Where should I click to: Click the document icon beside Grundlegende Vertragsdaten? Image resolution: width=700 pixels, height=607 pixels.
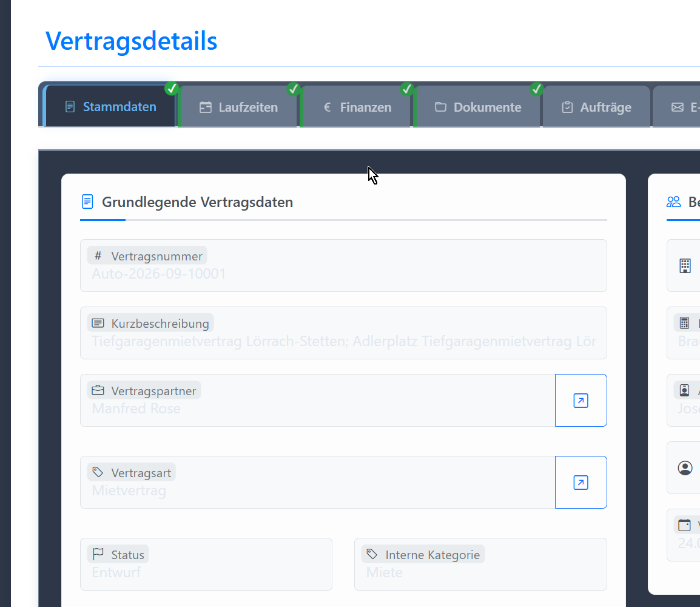coord(87,202)
